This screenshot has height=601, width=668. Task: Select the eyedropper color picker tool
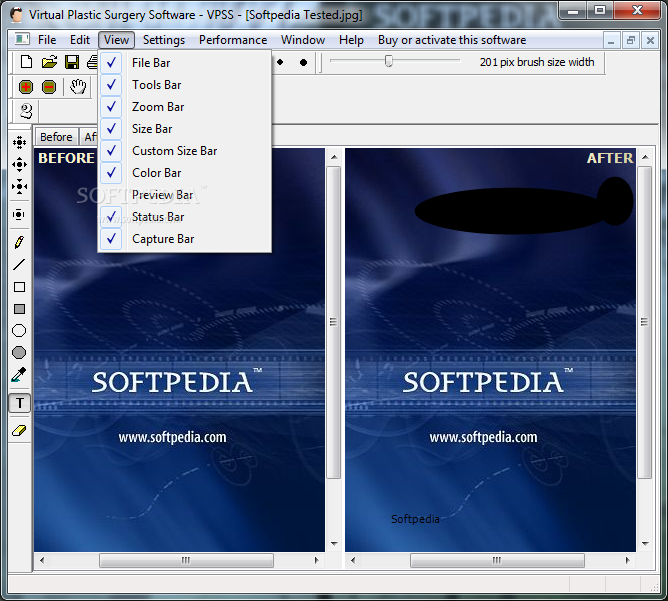19,375
